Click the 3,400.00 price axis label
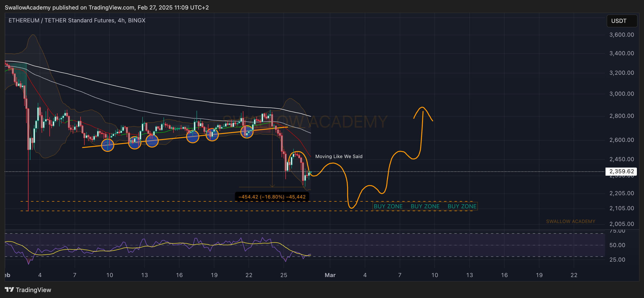Image resolution: width=644 pixels, height=298 pixels. point(621,53)
